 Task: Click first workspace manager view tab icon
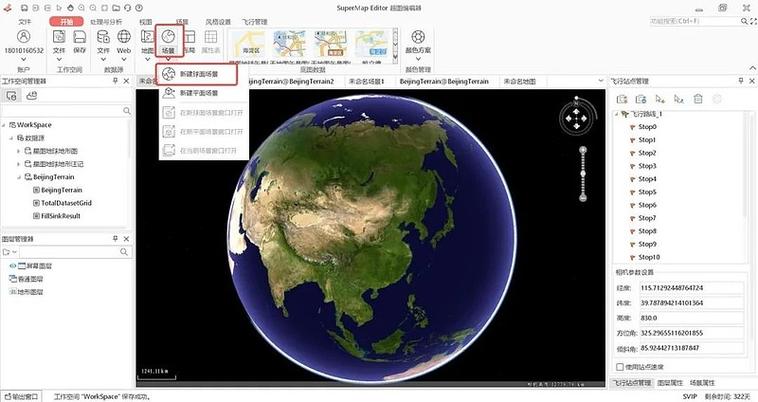tap(12, 96)
